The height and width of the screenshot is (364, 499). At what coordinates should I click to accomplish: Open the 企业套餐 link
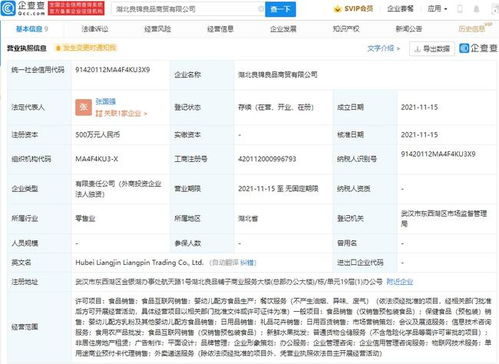[x=400, y=9]
